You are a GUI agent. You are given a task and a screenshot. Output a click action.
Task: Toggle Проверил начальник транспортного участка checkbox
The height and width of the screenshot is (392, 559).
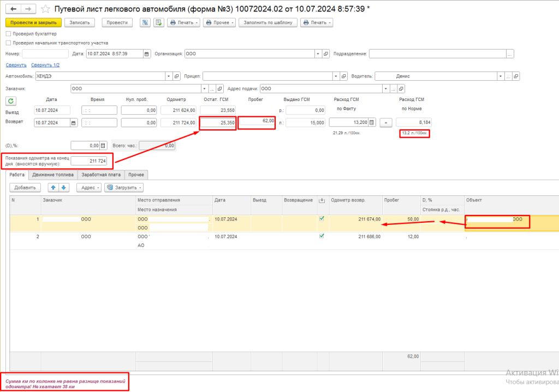(8, 43)
